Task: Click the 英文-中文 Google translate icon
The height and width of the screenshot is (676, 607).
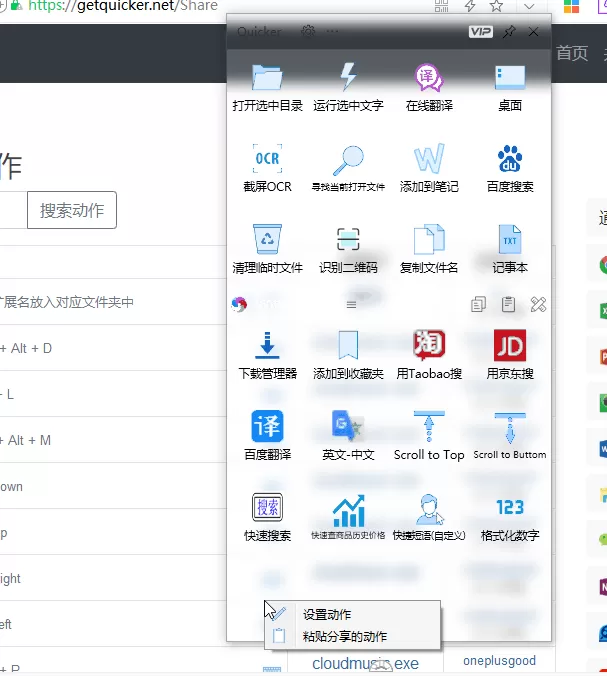Action: tap(348, 426)
